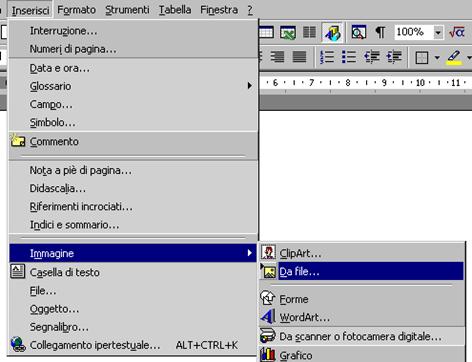This screenshot has height=362, width=472.
Task: Choose Simbolo... menu entry
Action: [133, 123]
